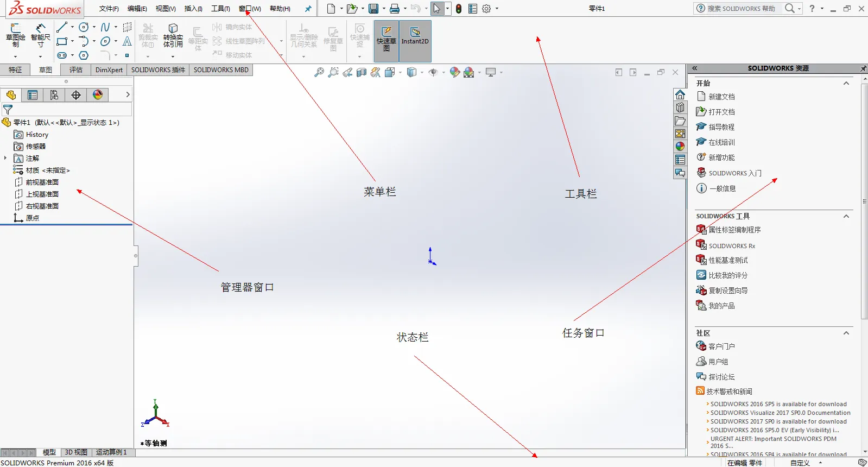
Task: Expand more FeatureManager tabs chevron
Action: click(128, 94)
